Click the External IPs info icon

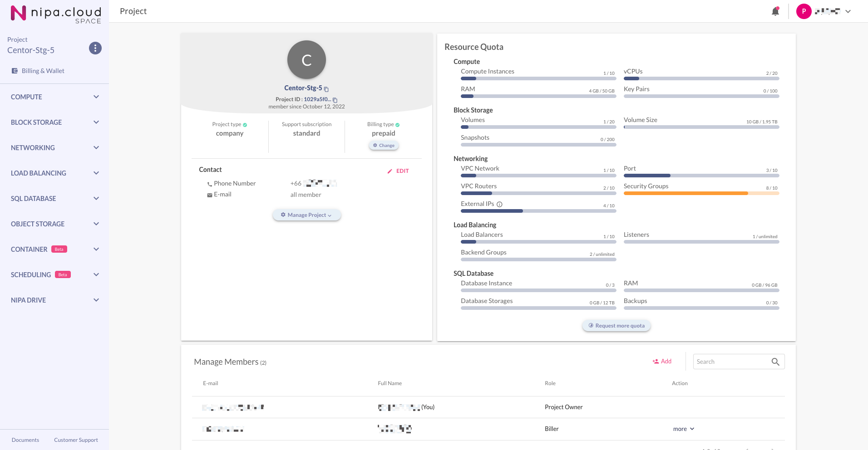pyautogui.click(x=499, y=204)
